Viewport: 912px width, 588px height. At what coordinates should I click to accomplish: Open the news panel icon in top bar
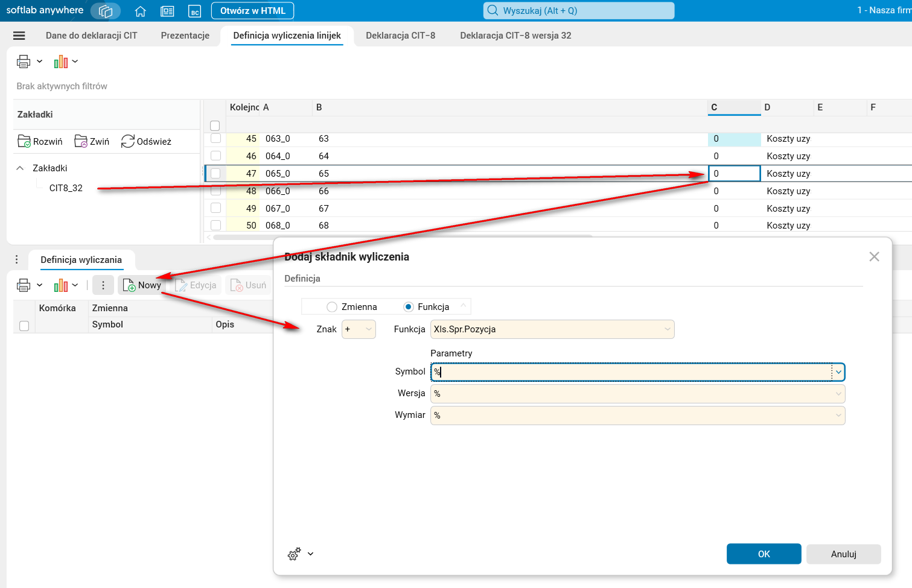point(168,11)
